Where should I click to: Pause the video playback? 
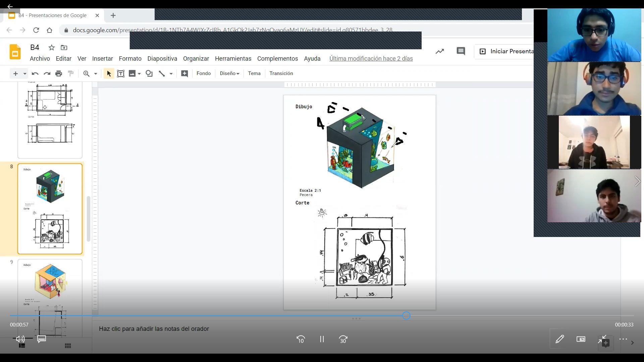pyautogui.click(x=322, y=339)
